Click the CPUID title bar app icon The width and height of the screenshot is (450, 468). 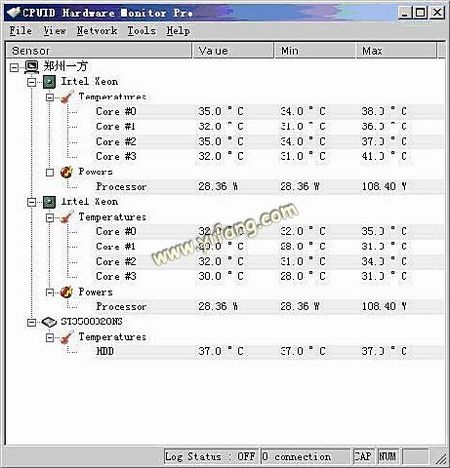(x=14, y=13)
